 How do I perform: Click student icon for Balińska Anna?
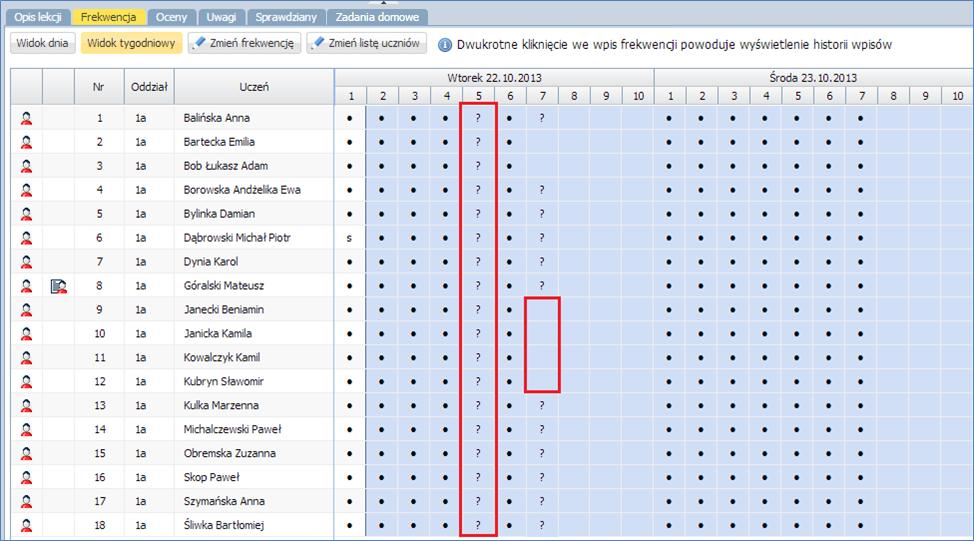pos(26,118)
